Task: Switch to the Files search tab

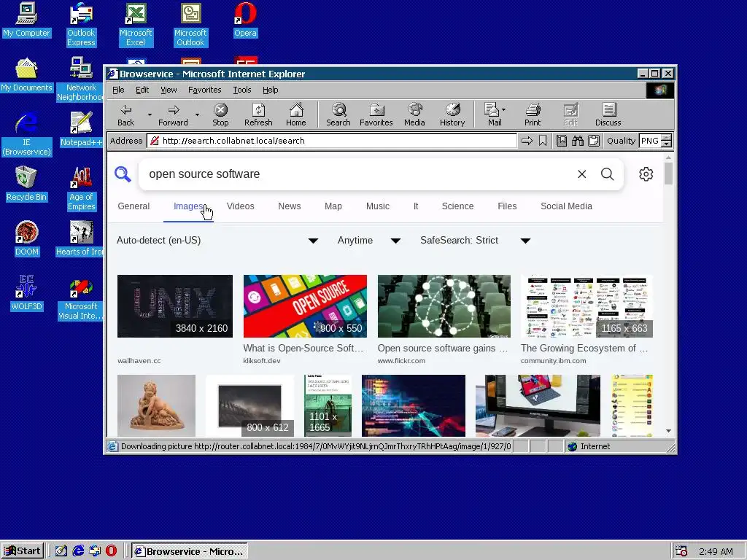Action: coord(507,206)
